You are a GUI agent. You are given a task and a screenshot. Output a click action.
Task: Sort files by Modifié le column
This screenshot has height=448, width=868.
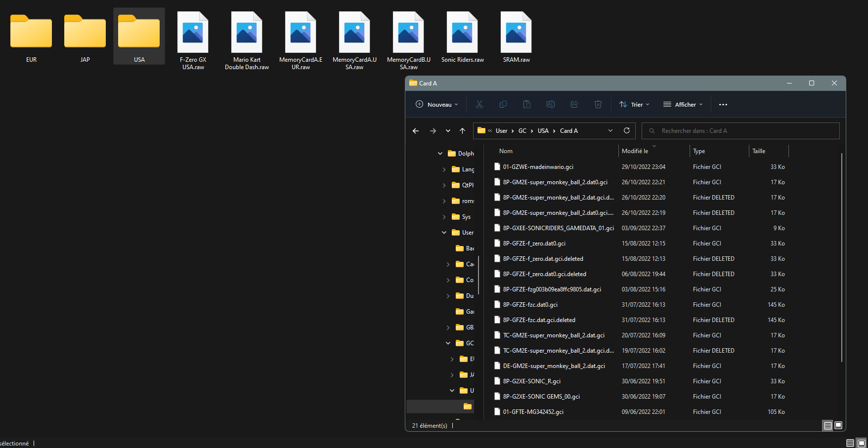653,151
